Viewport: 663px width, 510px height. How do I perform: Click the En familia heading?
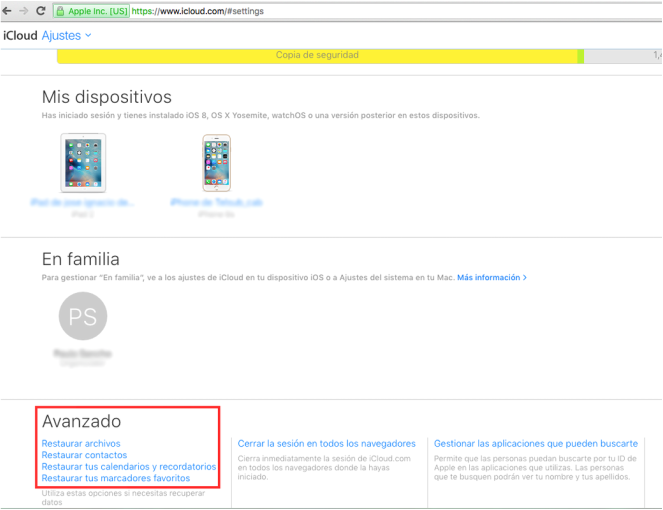80,259
